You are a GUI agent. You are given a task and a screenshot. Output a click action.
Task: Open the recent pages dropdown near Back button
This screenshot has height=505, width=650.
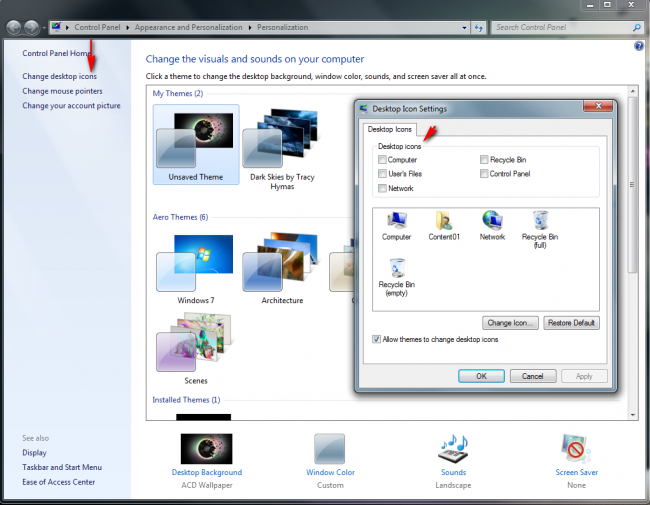(x=44, y=28)
